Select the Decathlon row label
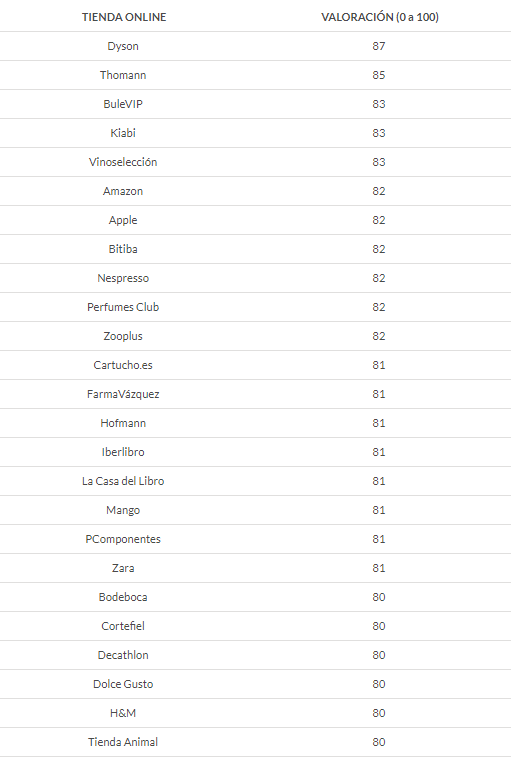This screenshot has height=763, width=513. [123, 655]
